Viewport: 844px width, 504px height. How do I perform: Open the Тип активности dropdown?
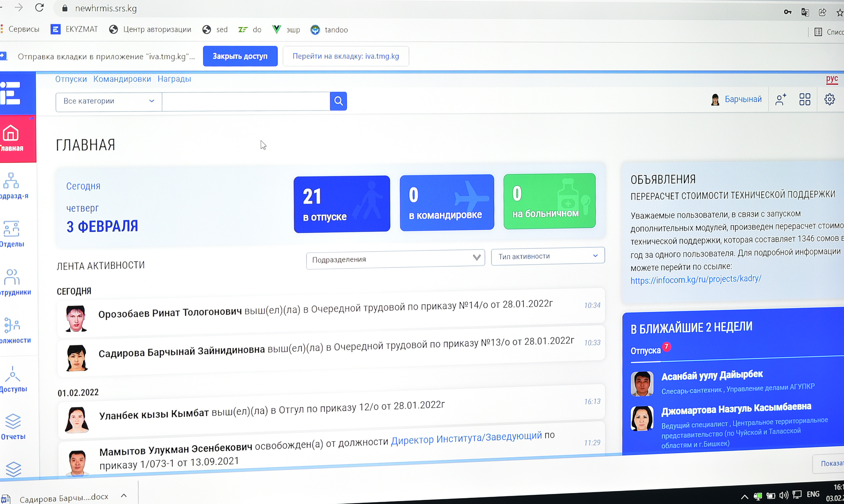tap(547, 256)
